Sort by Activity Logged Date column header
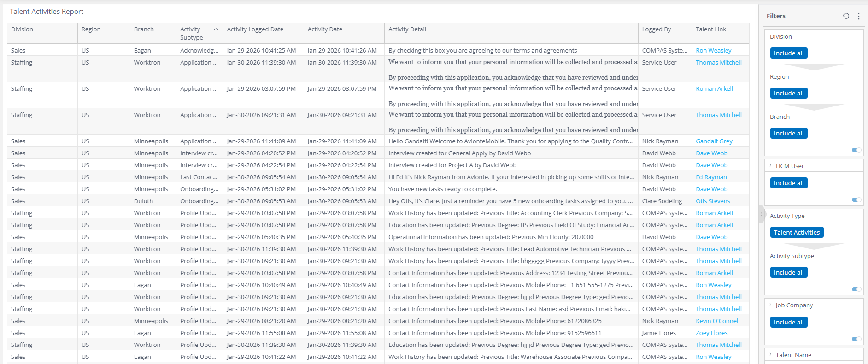Viewport: 868px width, 364px height. [x=263, y=33]
